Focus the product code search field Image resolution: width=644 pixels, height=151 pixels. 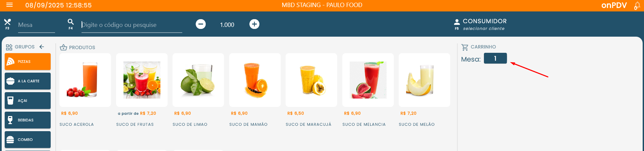click(x=132, y=25)
